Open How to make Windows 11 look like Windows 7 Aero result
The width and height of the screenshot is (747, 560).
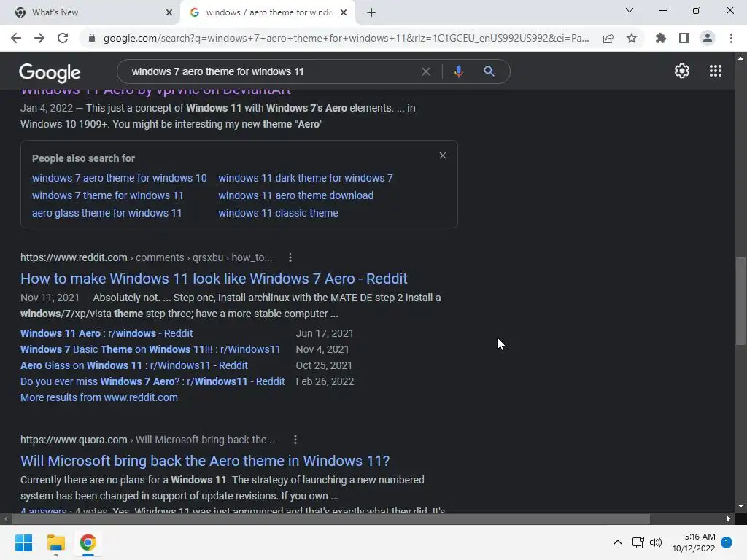[x=214, y=279]
